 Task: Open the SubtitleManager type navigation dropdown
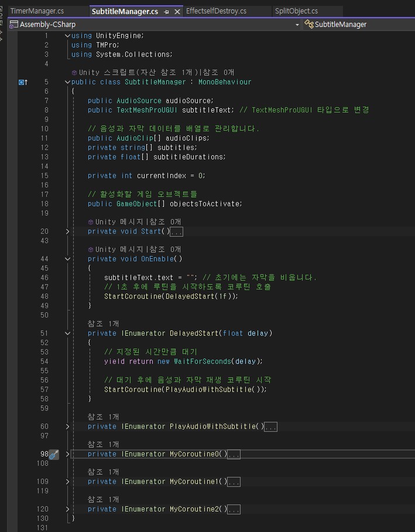(x=340, y=25)
